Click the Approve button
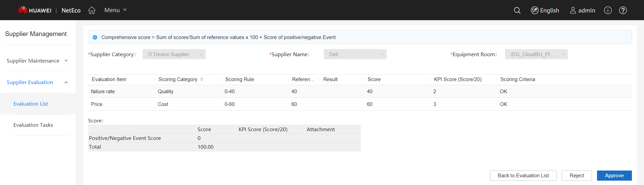The image size is (644, 185). [614, 176]
